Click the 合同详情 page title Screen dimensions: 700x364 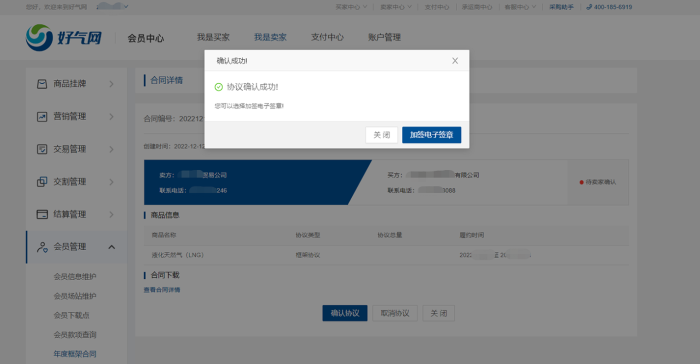[166, 80]
